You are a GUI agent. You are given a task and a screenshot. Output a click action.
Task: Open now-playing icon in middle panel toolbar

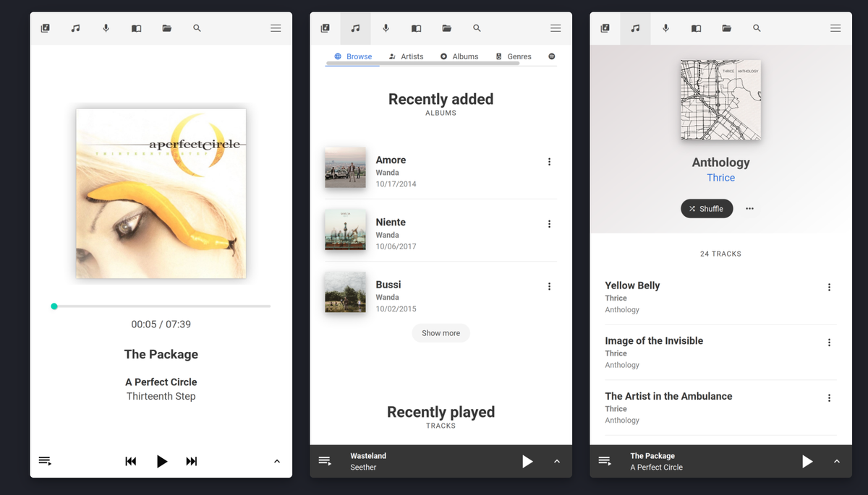pos(325,28)
